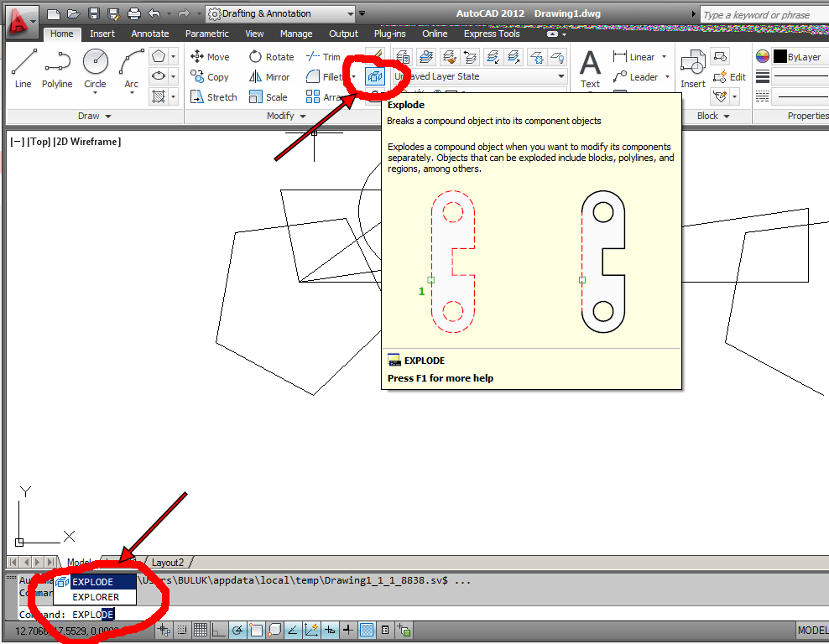829x644 pixels.
Task: Toggle Dynamic Input in status bar
Action: [x=330, y=630]
